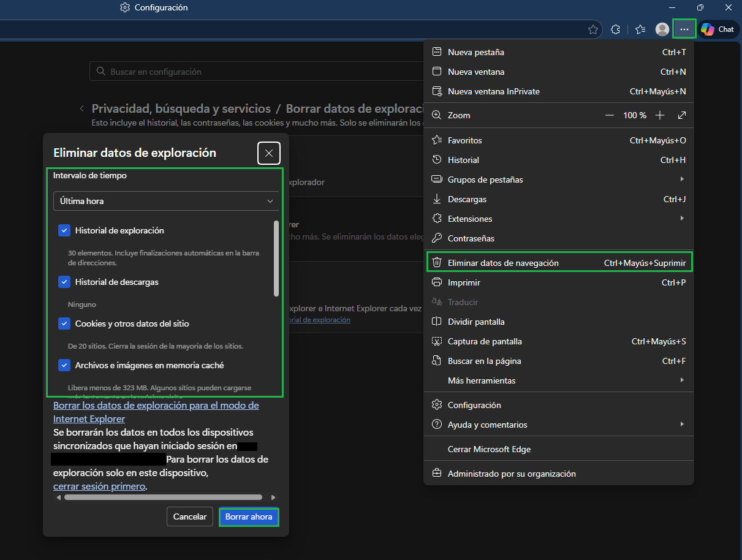Click the vertical scrollbar in the data list
Viewport: 742px width, 560px height.
coord(276,259)
